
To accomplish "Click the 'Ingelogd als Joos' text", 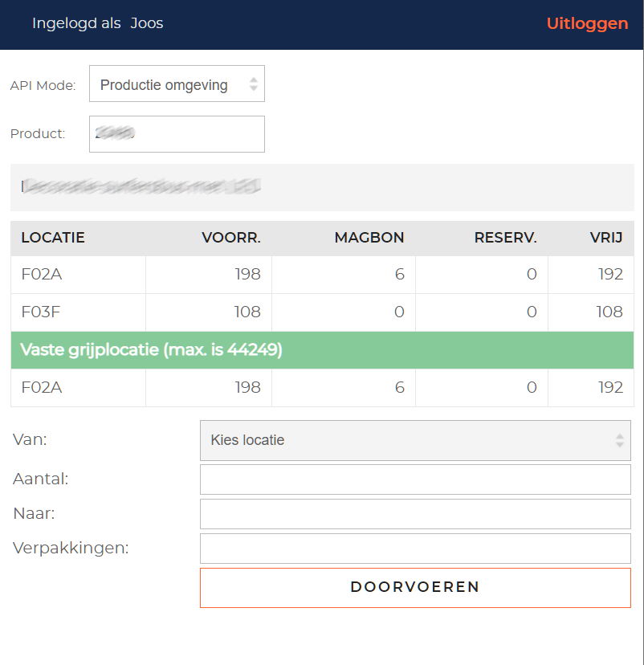I will pyautogui.click(x=97, y=23).
